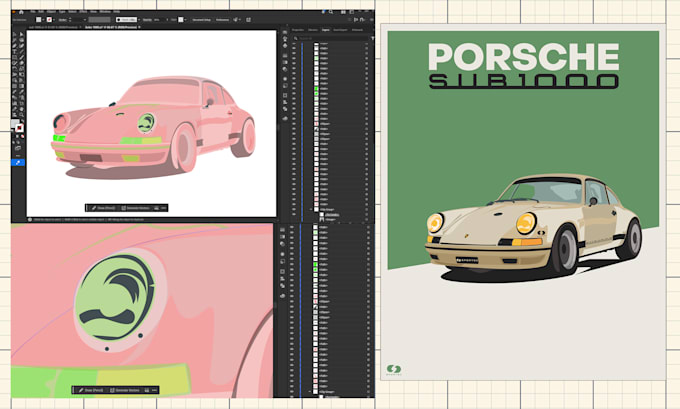Screen dimensions: 680x409
Task: Collapse the Clip Group row in lower Layers panel
Action: coord(310,392)
